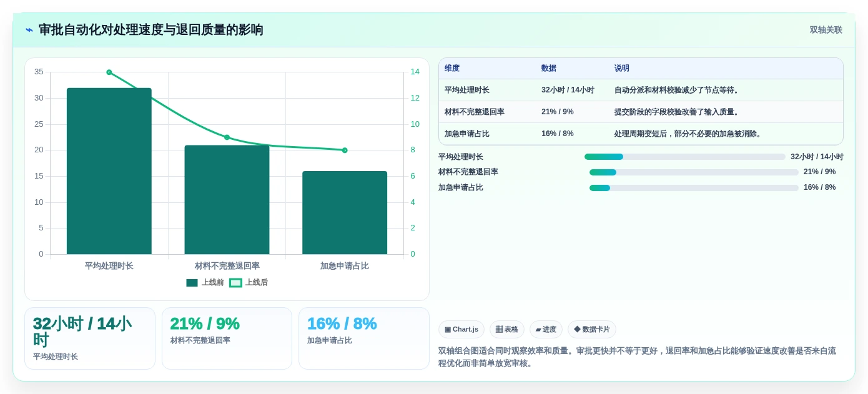Image resolution: width=868 pixels, height=394 pixels.
Task: Click the Chart.js chip square icon
Action: pos(448,330)
